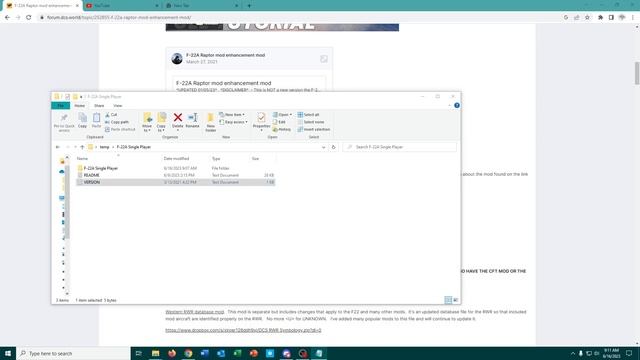Screen dimensions: 640x360
Task: Click Edit in the Open group
Action: click(x=279, y=122)
